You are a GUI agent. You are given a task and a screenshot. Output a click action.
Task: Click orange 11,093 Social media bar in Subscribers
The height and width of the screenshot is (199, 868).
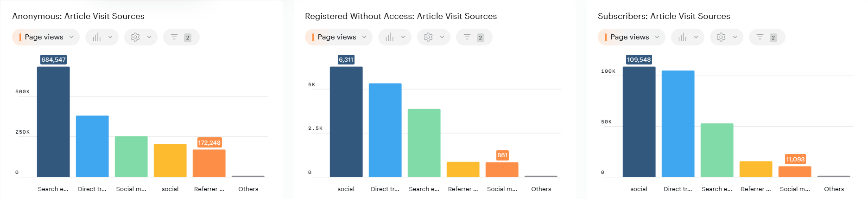(x=795, y=172)
